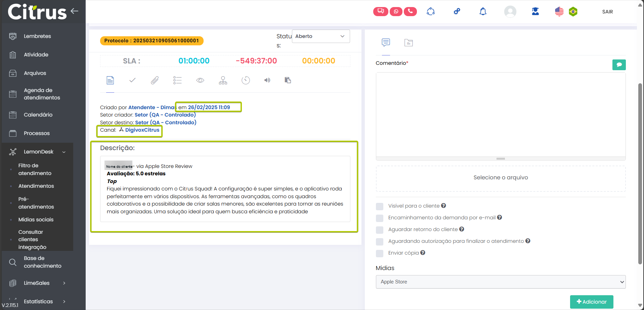Click the paperclip attachments icon
The image size is (644, 310).
pos(155,80)
